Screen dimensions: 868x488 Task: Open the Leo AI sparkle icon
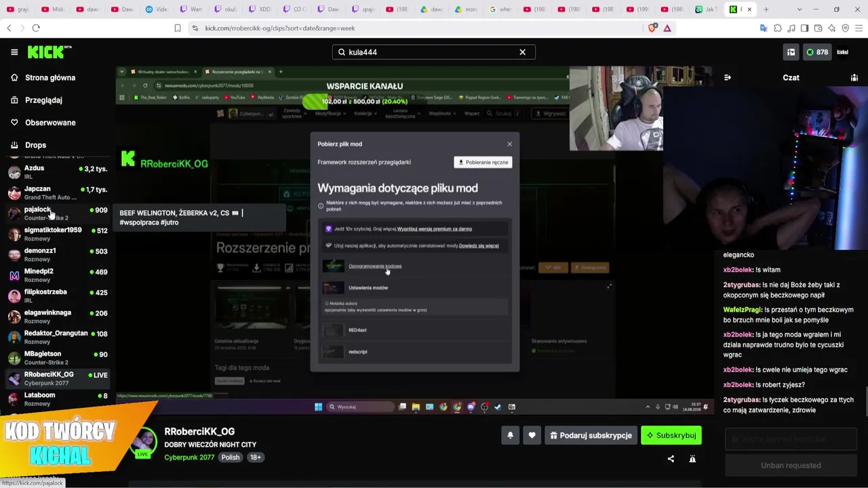(832, 28)
